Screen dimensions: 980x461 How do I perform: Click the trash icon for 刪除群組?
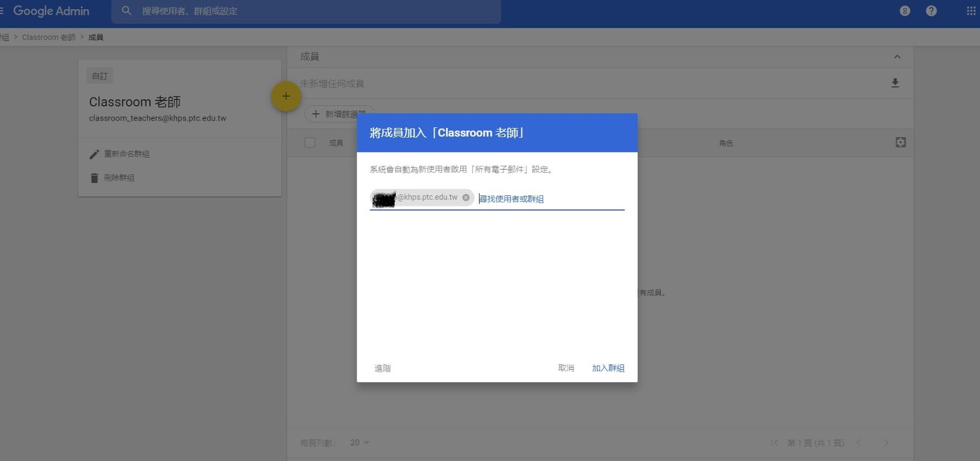point(94,178)
